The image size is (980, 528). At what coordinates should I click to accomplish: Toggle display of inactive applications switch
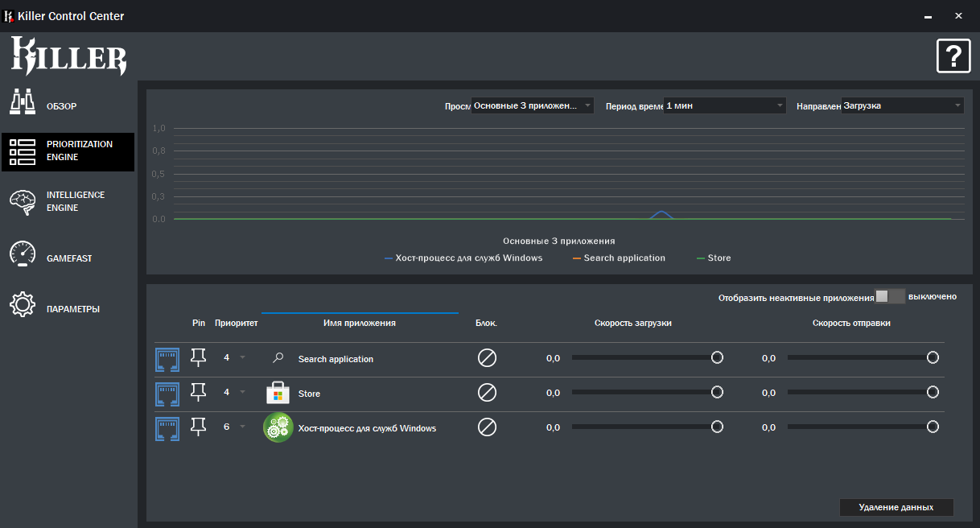pyautogui.click(x=890, y=296)
